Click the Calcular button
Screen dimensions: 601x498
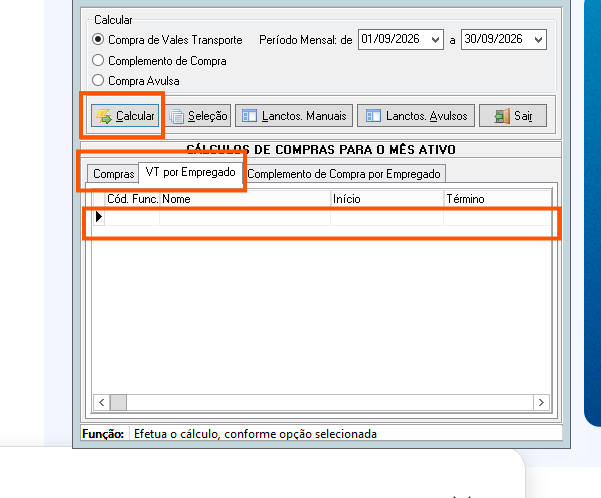[x=125, y=116]
